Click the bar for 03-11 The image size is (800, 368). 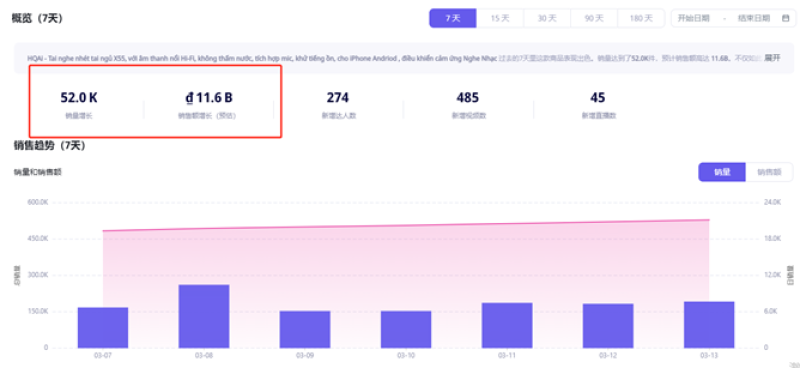pos(507,326)
